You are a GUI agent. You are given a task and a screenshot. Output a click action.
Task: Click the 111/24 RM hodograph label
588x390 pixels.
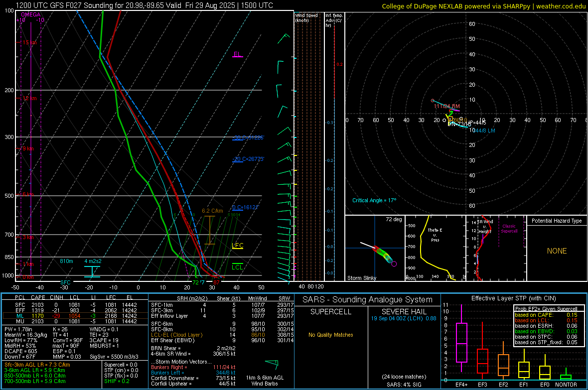click(x=446, y=106)
